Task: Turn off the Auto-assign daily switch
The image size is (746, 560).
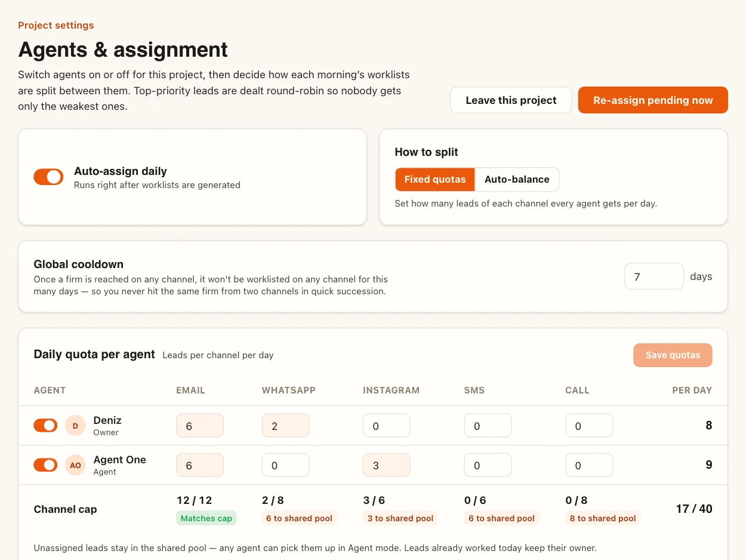Action: click(48, 177)
